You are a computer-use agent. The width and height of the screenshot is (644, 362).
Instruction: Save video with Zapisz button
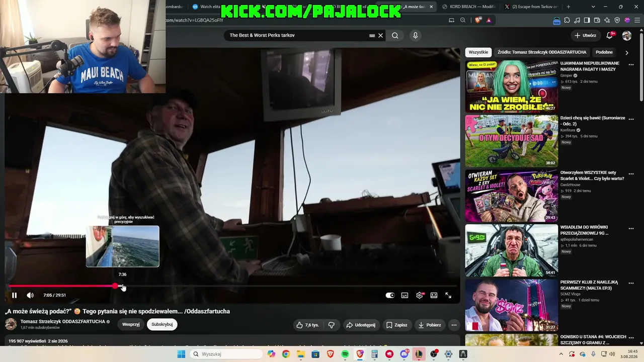(396, 325)
